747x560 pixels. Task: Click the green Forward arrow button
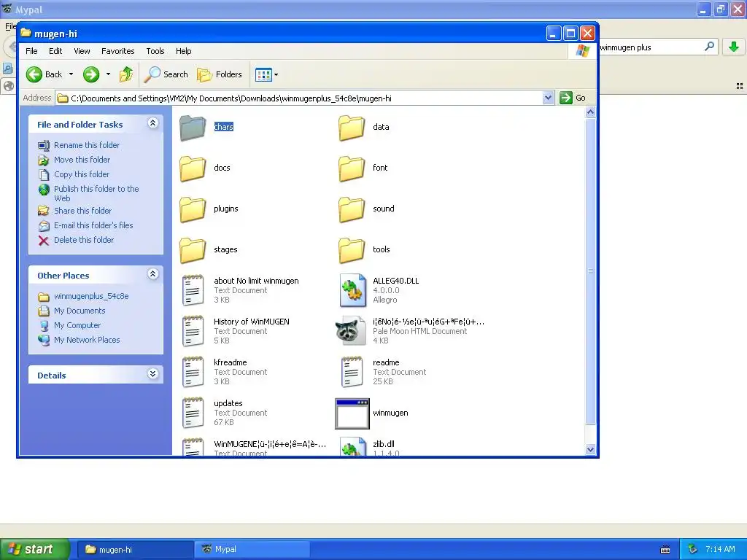pos(91,74)
